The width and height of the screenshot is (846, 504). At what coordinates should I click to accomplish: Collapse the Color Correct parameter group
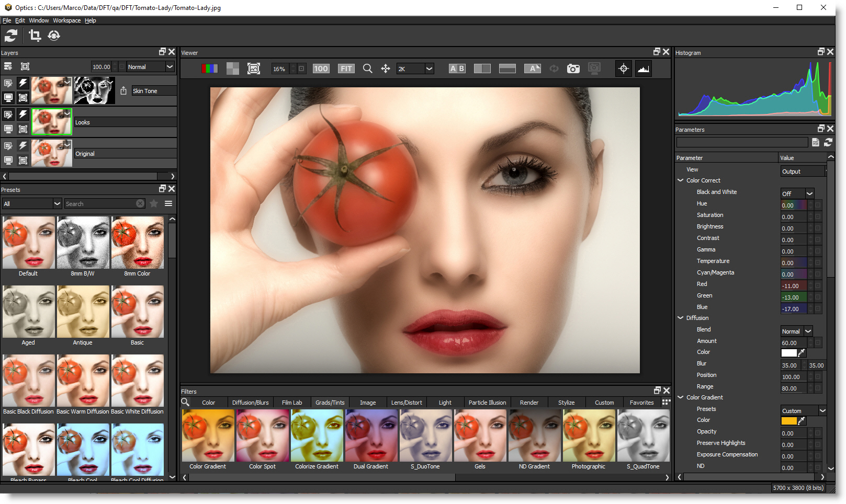[681, 180]
